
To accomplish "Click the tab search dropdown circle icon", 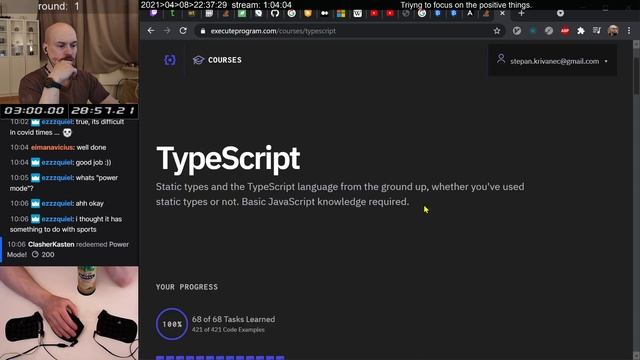I will (560, 13).
